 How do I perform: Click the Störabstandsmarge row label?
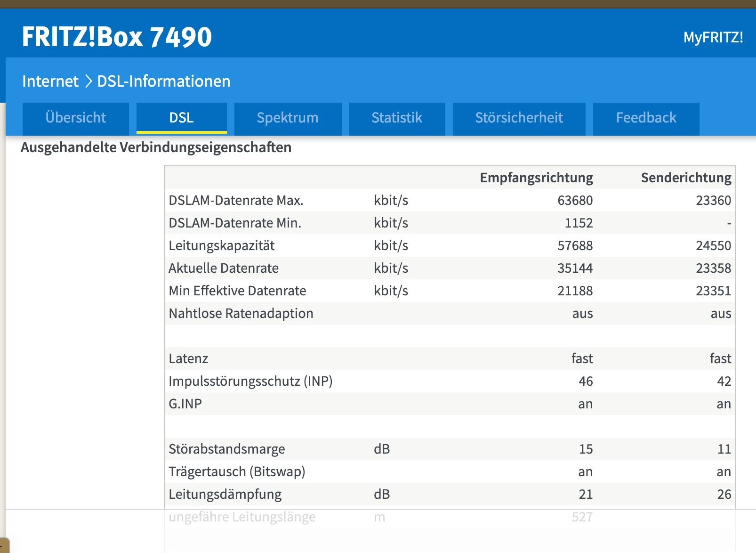(227, 449)
